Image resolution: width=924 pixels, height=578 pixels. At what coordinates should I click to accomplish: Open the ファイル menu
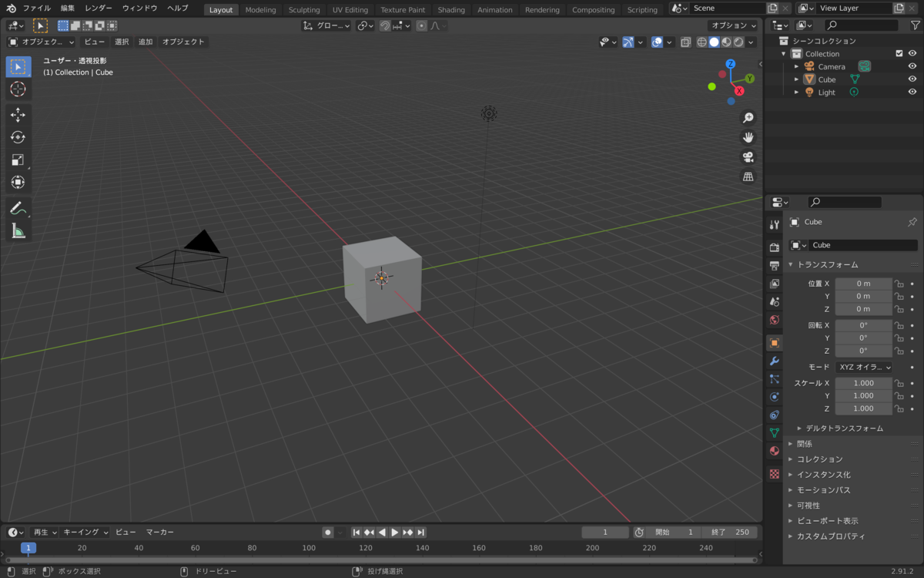point(37,8)
